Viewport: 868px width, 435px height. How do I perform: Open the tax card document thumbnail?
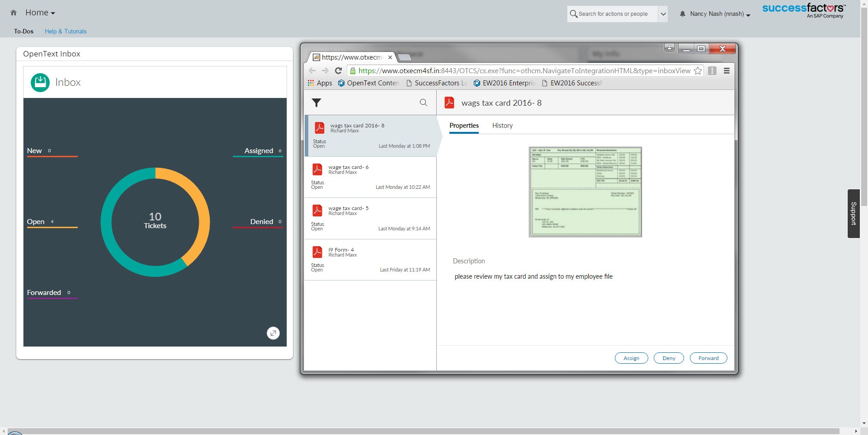click(585, 192)
